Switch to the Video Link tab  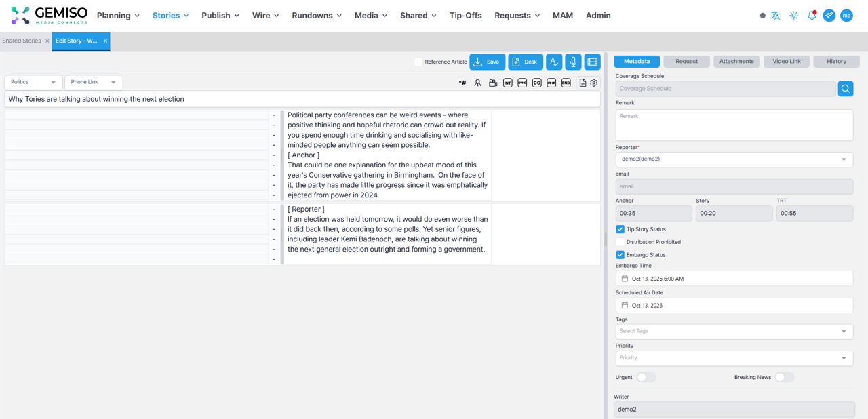click(x=787, y=62)
